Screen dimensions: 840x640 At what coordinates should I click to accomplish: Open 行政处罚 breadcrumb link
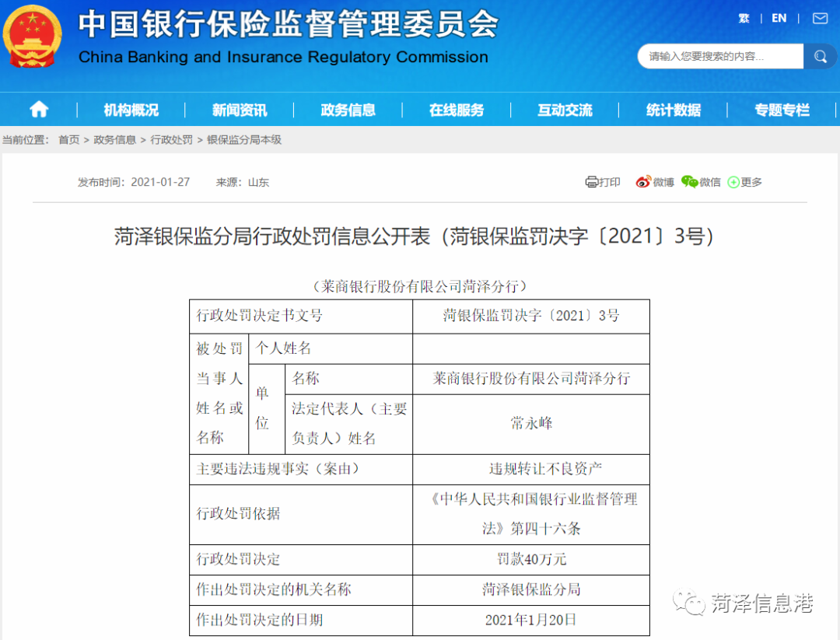[x=171, y=140]
